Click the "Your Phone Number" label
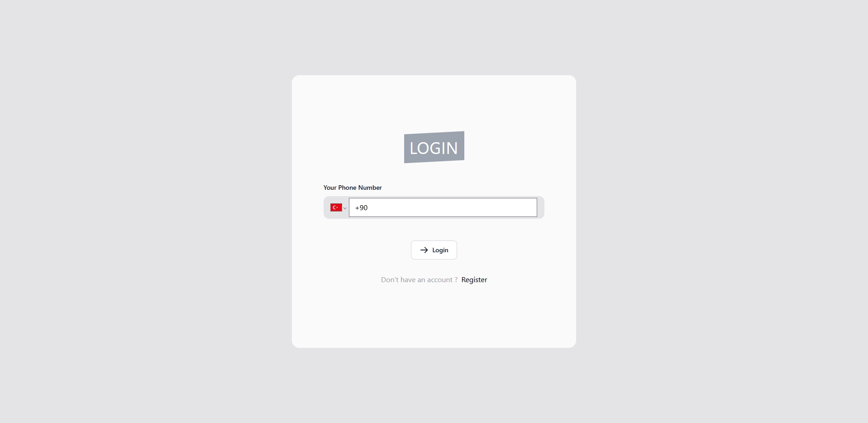The image size is (868, 423). pyautogui.click(x=353, y=187)
